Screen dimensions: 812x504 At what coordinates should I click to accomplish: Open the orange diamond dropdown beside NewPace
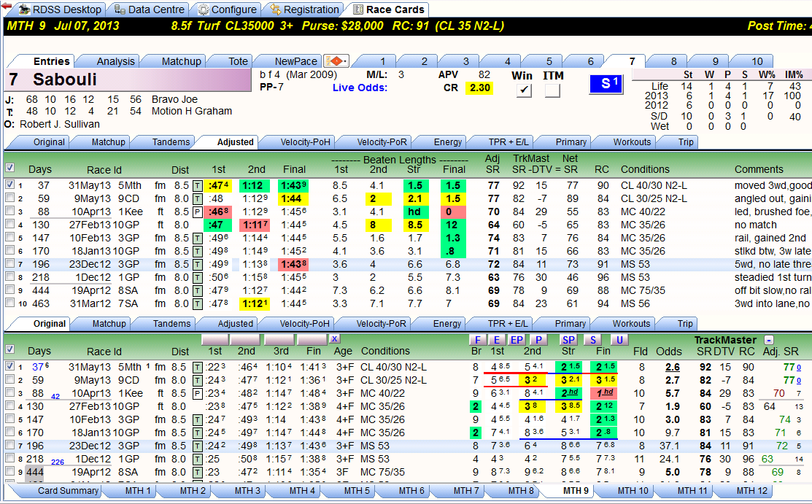(x=336, y=61)
